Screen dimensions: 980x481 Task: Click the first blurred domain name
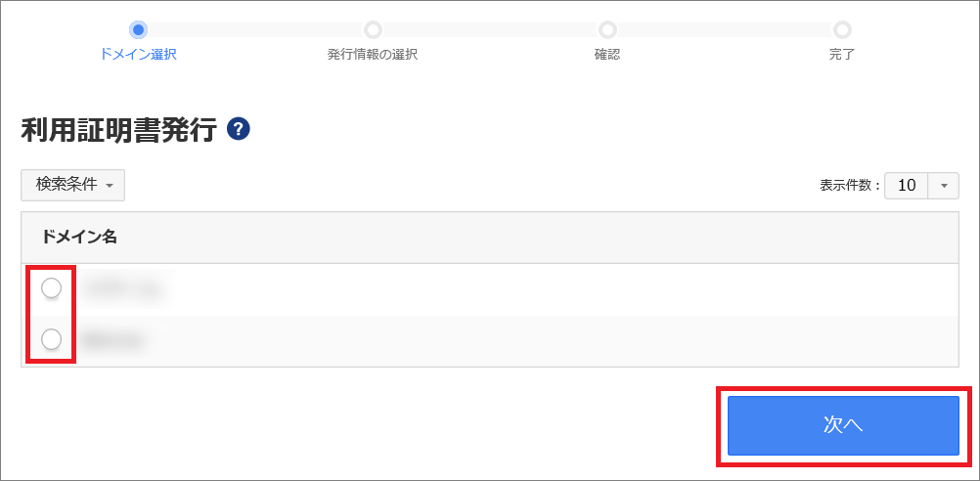click(x=122, y=288)
